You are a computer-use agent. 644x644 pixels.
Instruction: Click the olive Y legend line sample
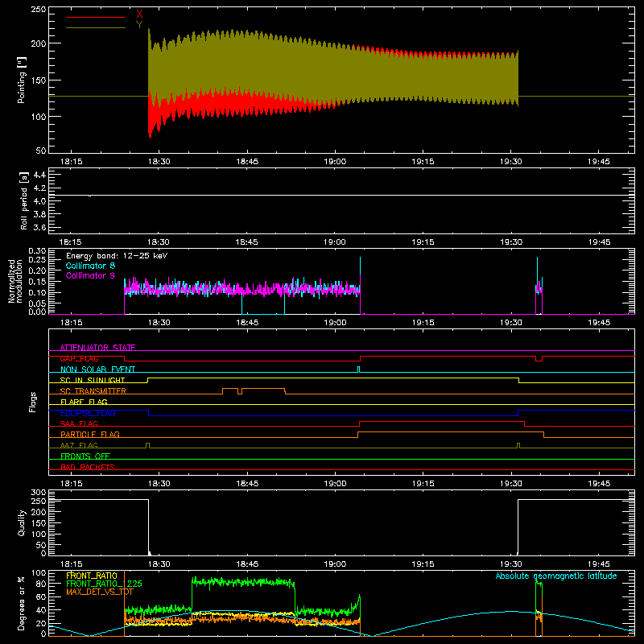coord(96,28)
